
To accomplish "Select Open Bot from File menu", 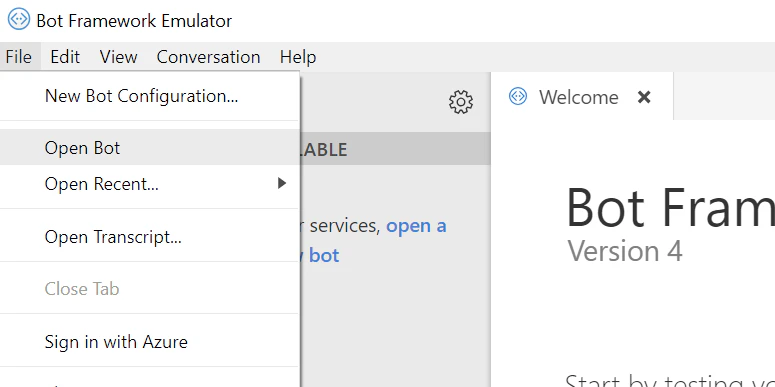I will click(x=150, y=147).
